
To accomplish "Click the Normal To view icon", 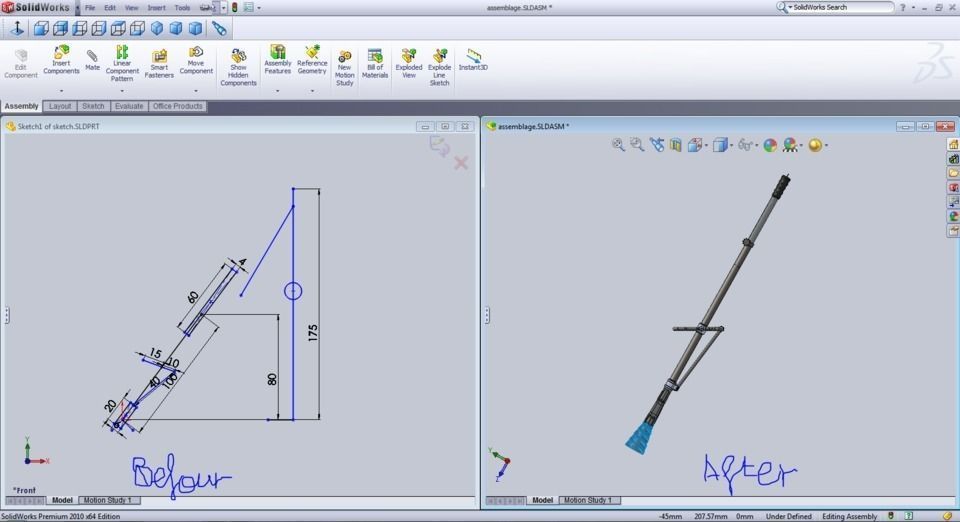I will tap(17, 28).
